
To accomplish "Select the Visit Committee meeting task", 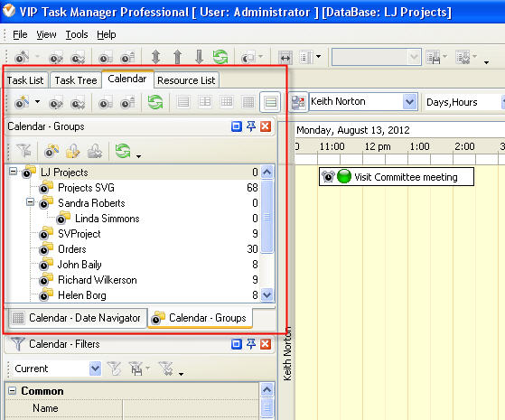I will (x=397, y=176).
